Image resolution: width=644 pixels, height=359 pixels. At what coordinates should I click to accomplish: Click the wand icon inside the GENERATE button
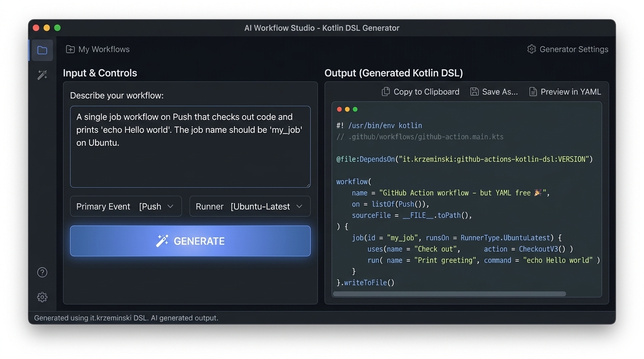pos(162,241)
